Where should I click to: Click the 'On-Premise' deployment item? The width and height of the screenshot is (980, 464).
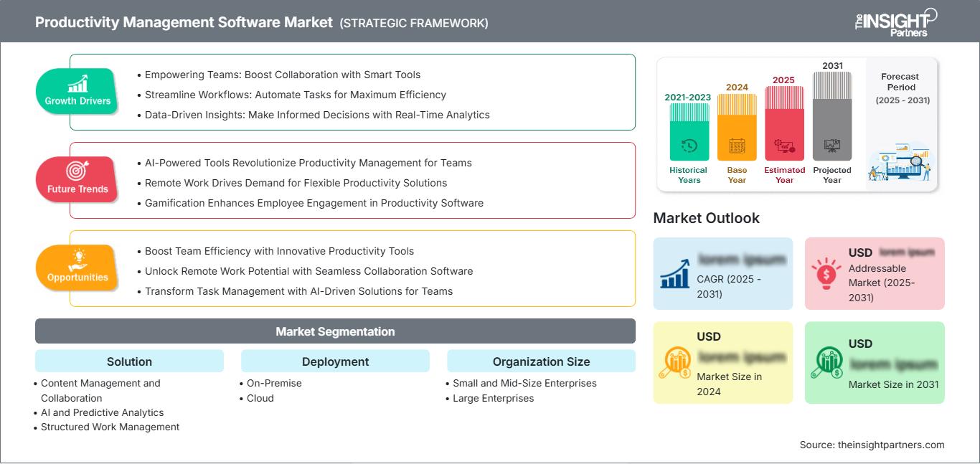point(274,383)
